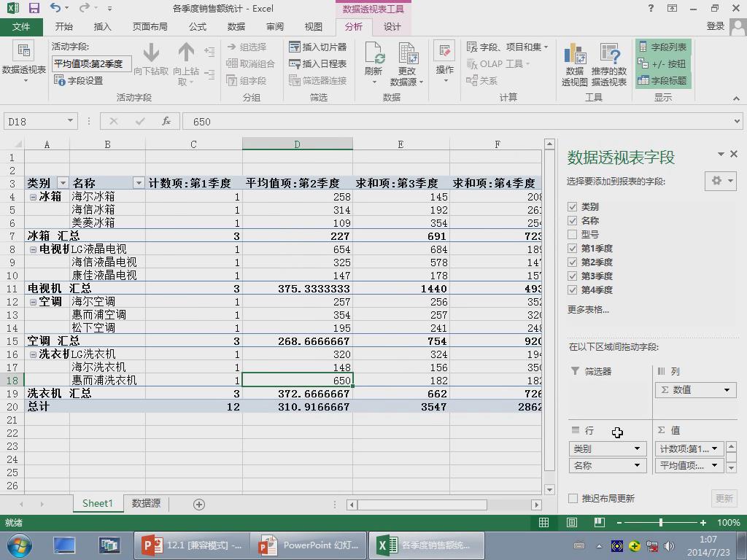Uncheck the 第1季度 field checkbox
The image size is (747, 560).
(572, 248)
